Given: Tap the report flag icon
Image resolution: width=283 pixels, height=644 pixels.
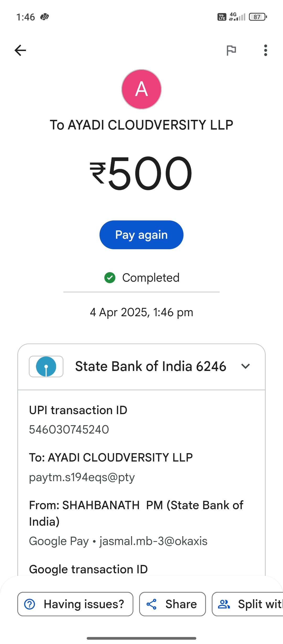Looking at the screenshot, I should point(231,50).
